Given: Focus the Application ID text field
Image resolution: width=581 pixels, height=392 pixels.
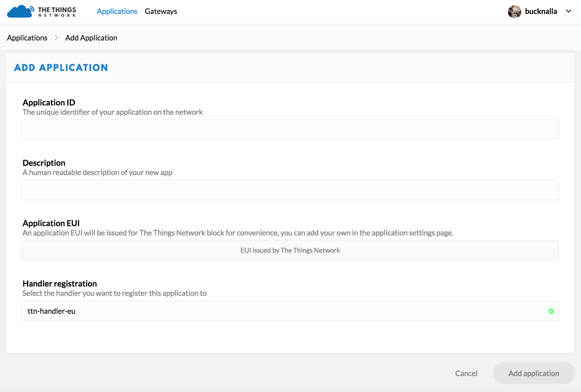Looking at the screenshot, I should pos(290,130).
